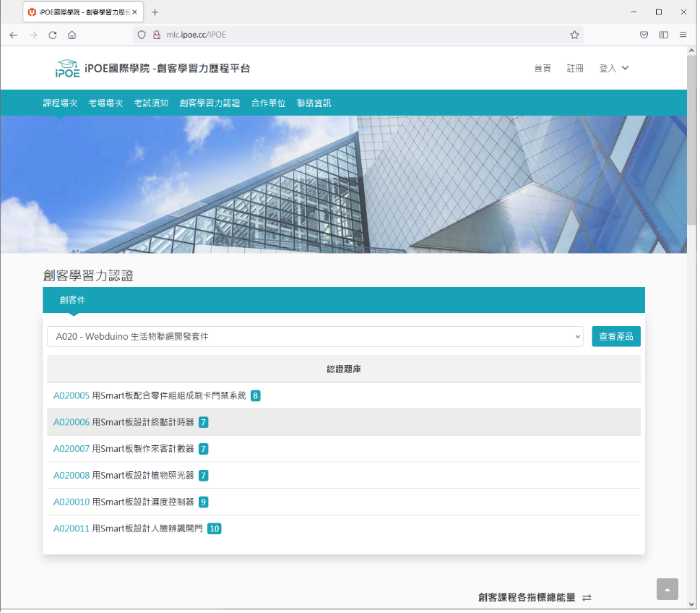The width and height of the screenshot is (700, 613).
Task: Switch to the 考試須知 menu item
Action: pos(151,103)
